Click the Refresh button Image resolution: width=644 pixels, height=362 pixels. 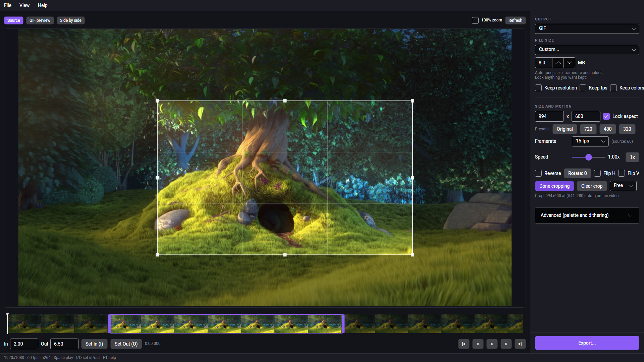[x=515, y=20]
